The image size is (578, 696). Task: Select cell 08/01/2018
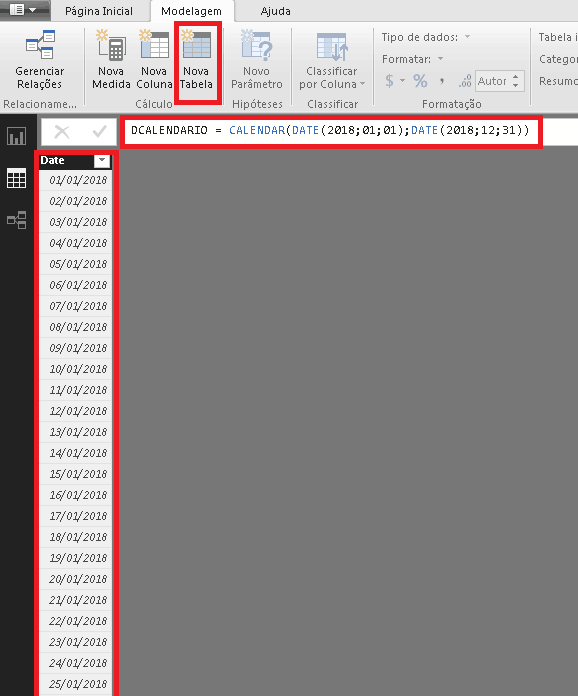(x=75, y=327)
